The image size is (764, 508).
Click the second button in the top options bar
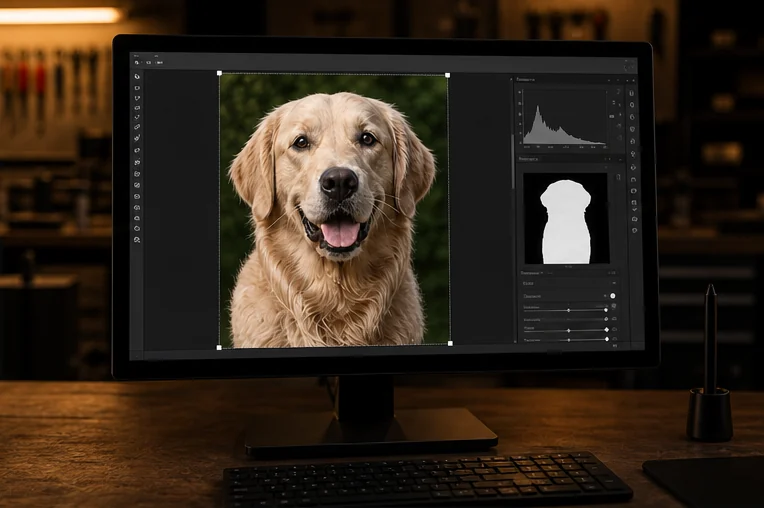pyautogui.click(x=148, y=62)
